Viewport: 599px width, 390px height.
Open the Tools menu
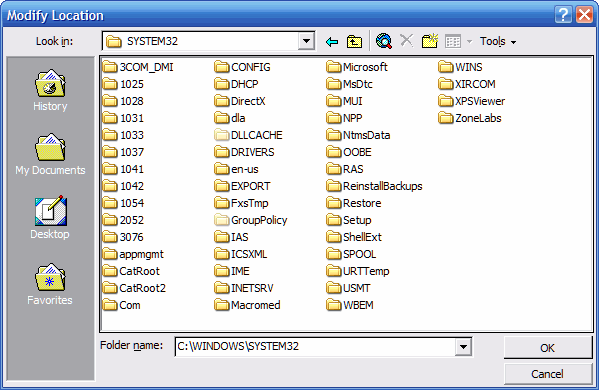[x=498, y=41]
